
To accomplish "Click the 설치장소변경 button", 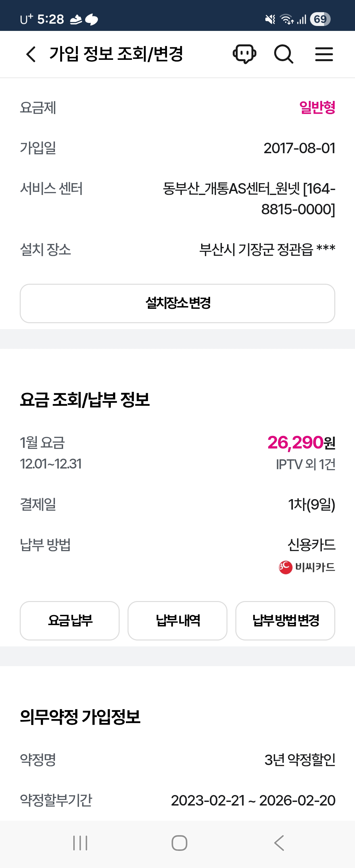I will pos(177,303).
